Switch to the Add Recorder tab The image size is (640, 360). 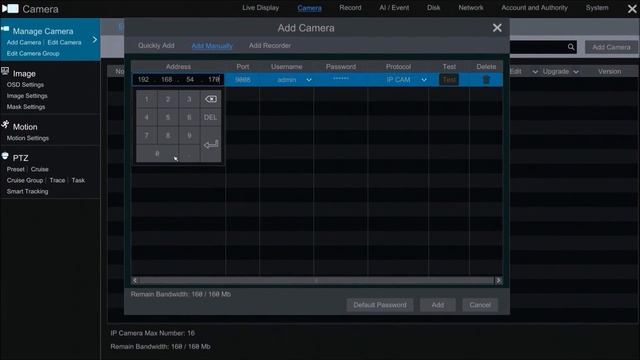click(x=270, y=46)
